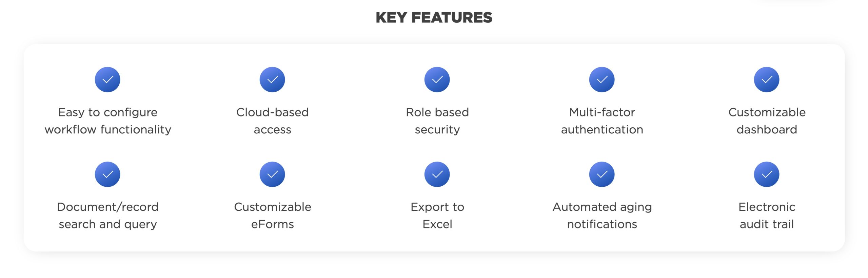Click the Electronic audit trail label
868x278 pixels.
pos(767,216)
